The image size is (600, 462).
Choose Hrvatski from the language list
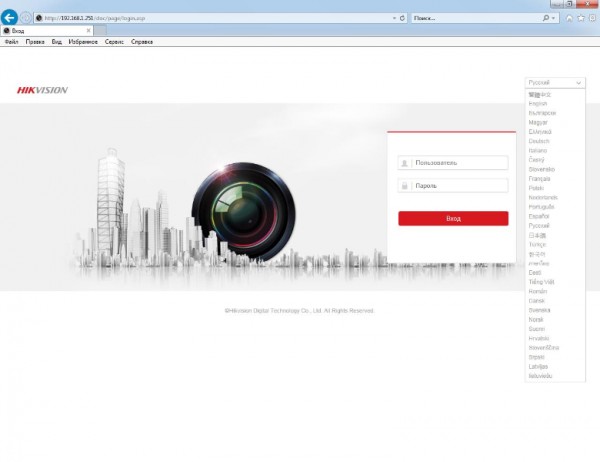(538, 338)
